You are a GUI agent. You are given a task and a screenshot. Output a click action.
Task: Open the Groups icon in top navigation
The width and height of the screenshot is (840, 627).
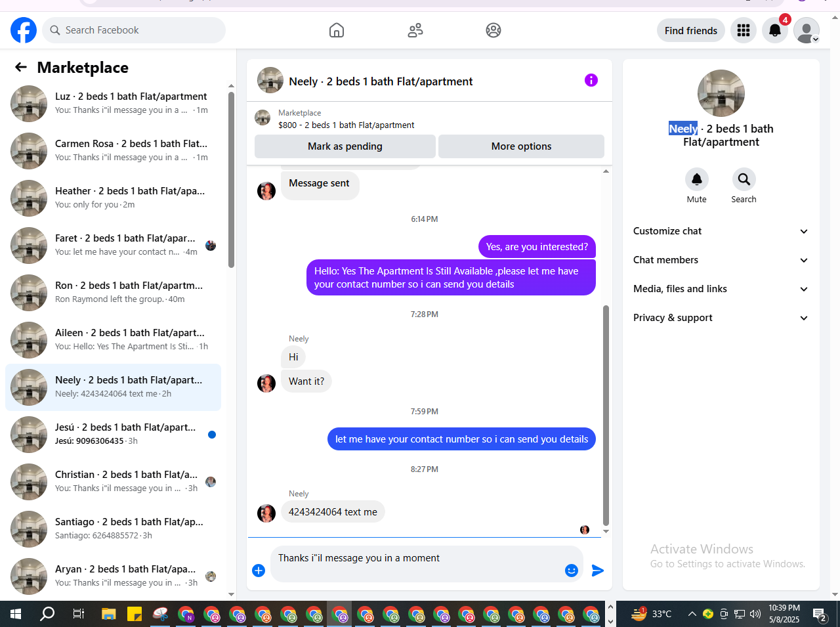coord(493,30)
